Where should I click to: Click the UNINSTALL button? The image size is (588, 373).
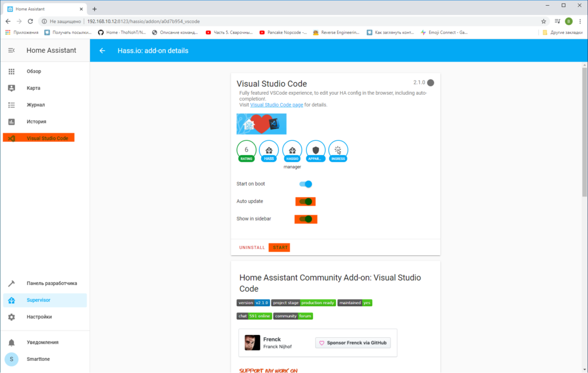click(252, 248)
